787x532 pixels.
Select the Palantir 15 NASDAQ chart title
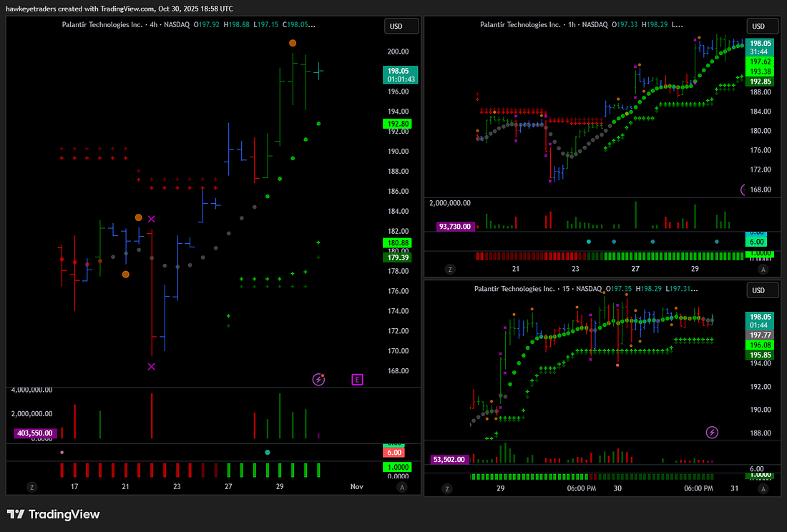click(x=537, y=289)
